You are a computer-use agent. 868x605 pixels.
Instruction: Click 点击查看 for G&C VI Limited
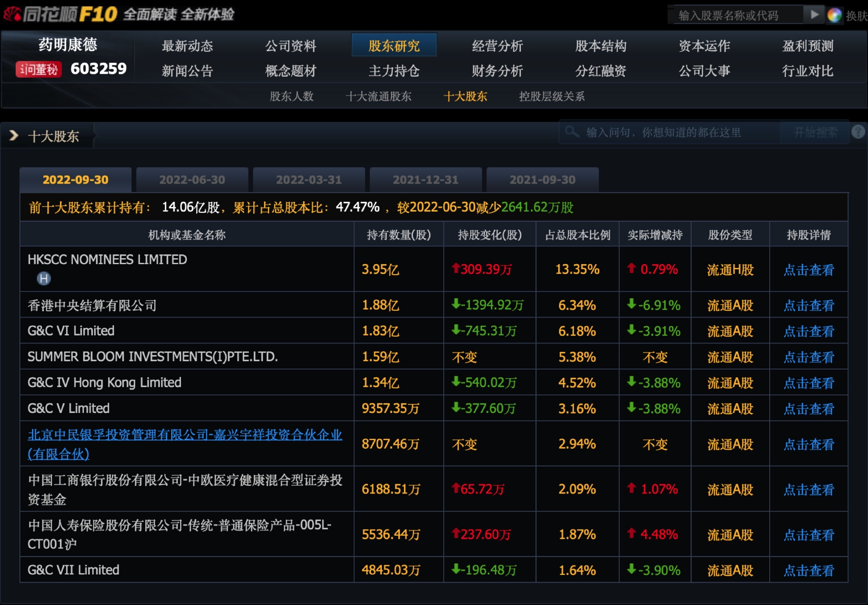(x=809, y=331)
